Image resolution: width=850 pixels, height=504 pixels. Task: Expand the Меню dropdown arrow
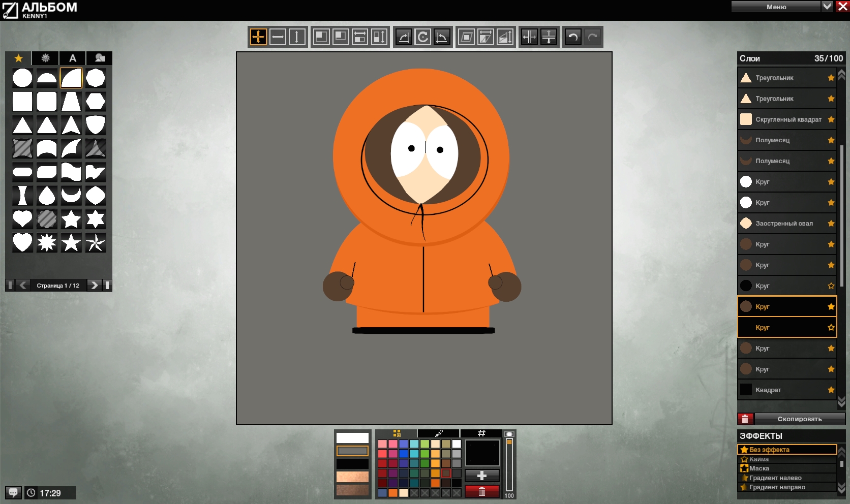[x=827, y=6]
